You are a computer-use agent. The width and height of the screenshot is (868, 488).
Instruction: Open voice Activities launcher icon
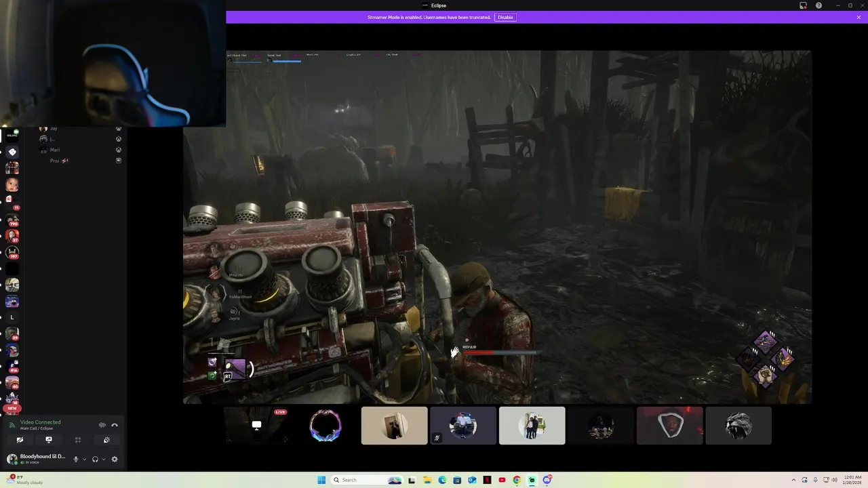coord(77,440)
